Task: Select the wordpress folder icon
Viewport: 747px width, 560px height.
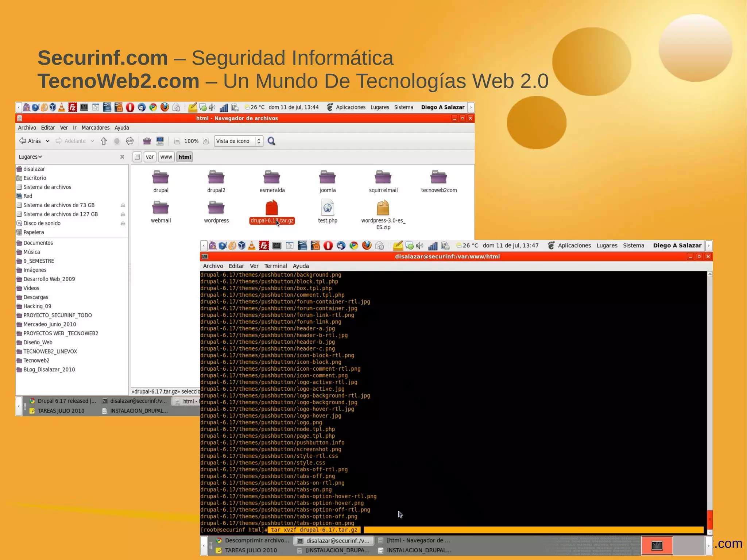Action: 216,208
